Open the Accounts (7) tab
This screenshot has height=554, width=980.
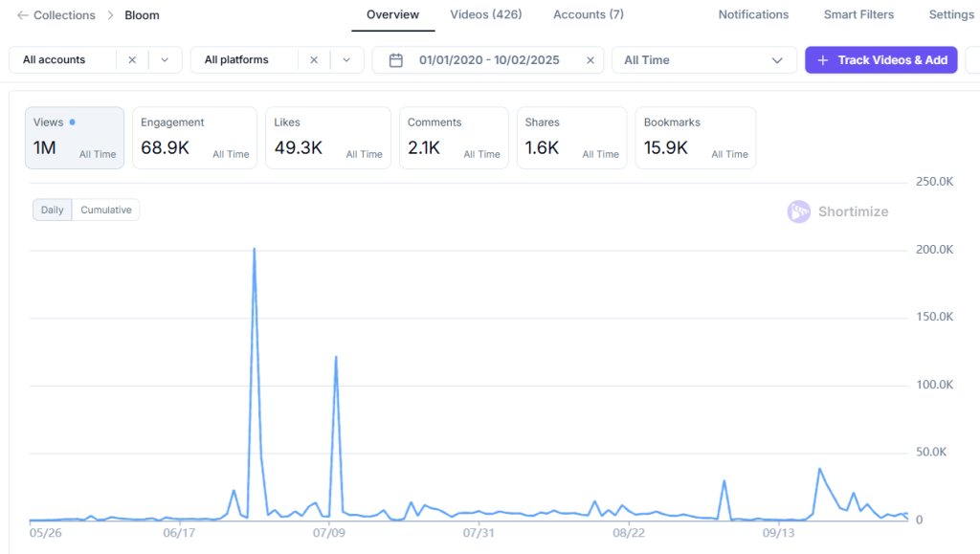(x=589, y=15)
